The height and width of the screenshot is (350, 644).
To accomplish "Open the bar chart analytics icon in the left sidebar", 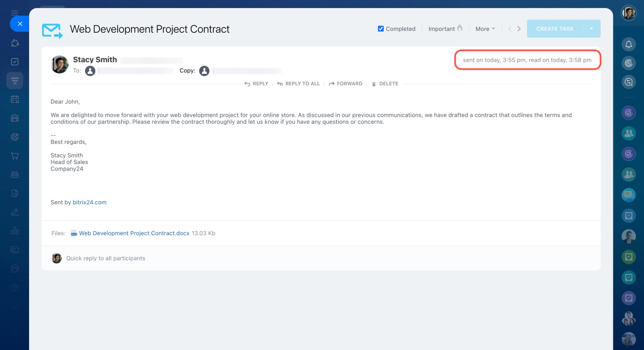I will coord(15,231).
